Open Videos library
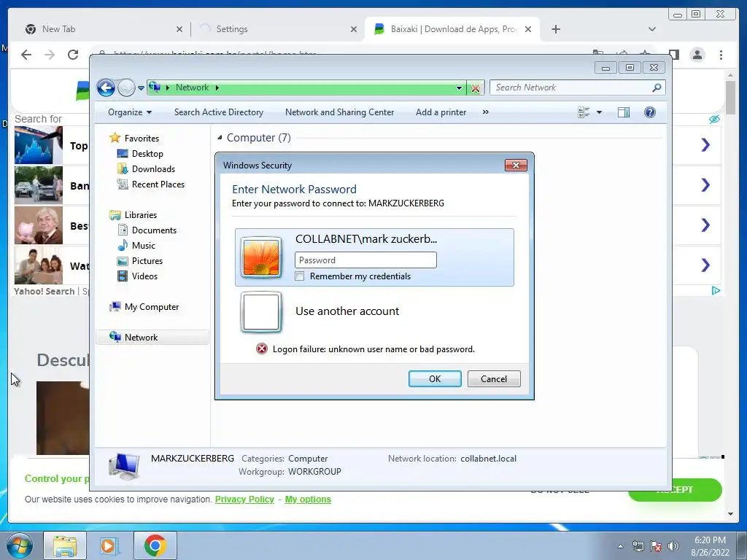The image size is (747, 560). tap(144, 276)
